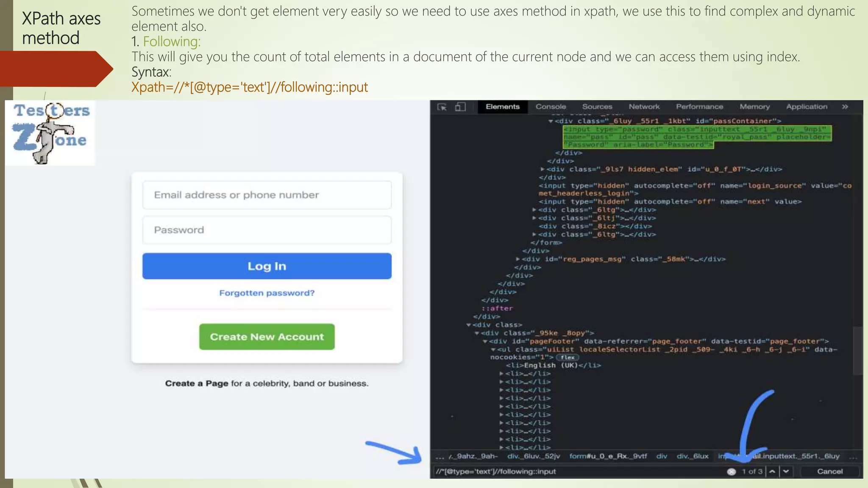Click the inspect element picker icon
Screen dimensions: 868x488
[442, 107]
